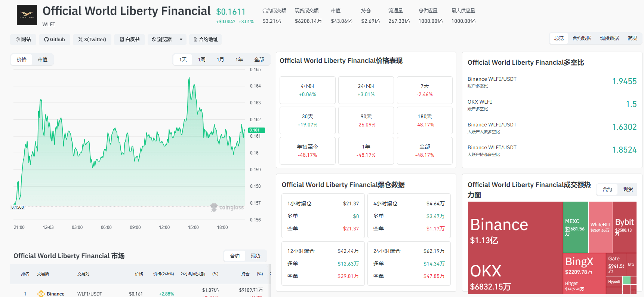The image size is (644, 297).
Task: Expand the 浏览器 dropdown arrow
Action: point(181,39)
